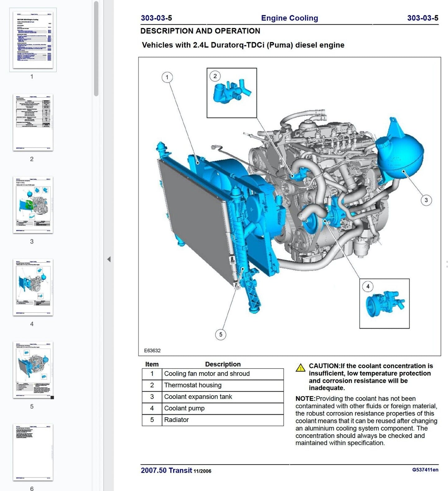The width and height of the screenshot is (448, 491).
Task: Click the yellow caution warning triangle
Action: pyautogui.click(x=300, y=368)
